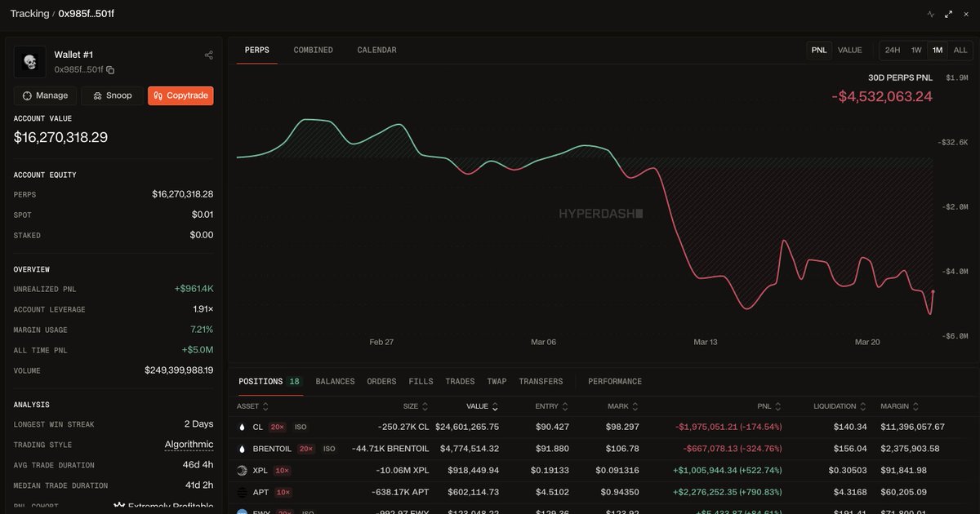Click the share icon next to Wallet #1
Screen dimensions: 980x514
tap(209, 55)
